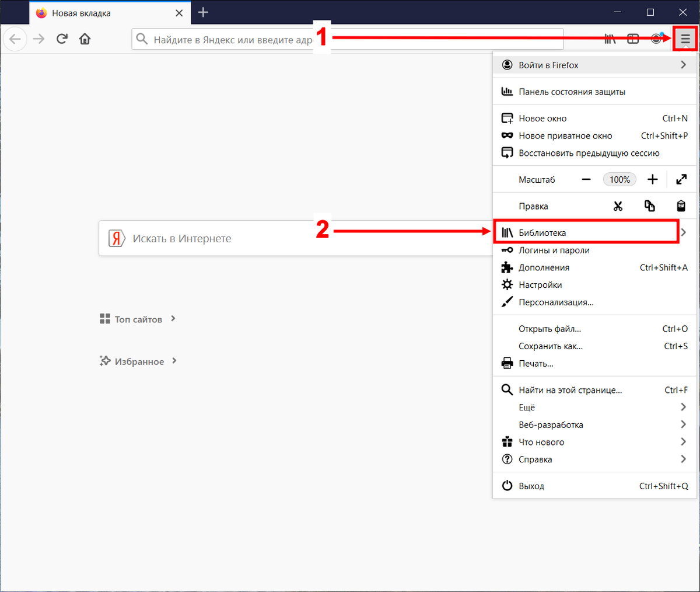Open the Топ сайтов section arrow

(172, 319)
